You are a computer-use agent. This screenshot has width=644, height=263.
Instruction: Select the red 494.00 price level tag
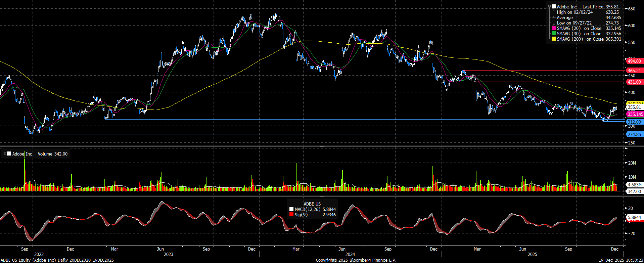pyautogui.click(x=634, y=61)
